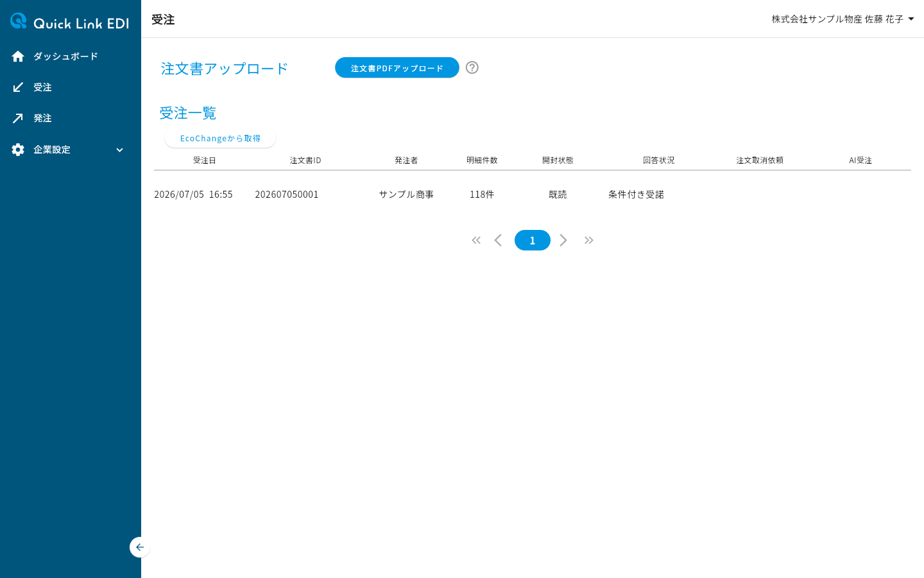Expand the 企業設定 submenu chevron
Screen dimensions: 924x578
tap(119, 150)
